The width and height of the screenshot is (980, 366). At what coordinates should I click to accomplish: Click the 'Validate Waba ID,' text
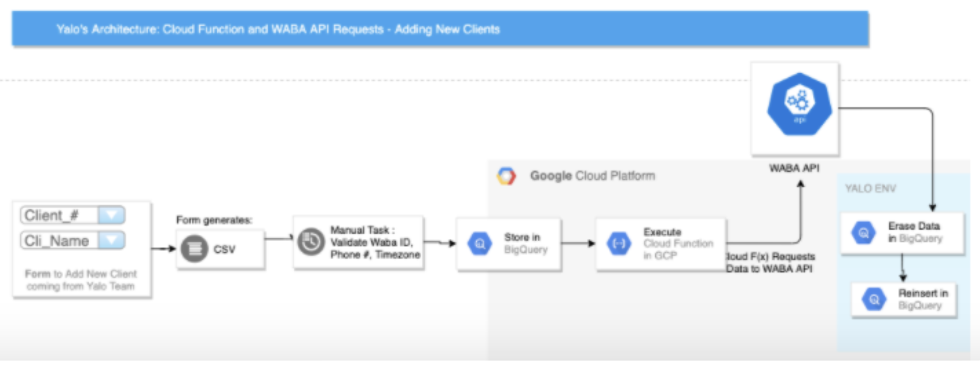point(372,242)
